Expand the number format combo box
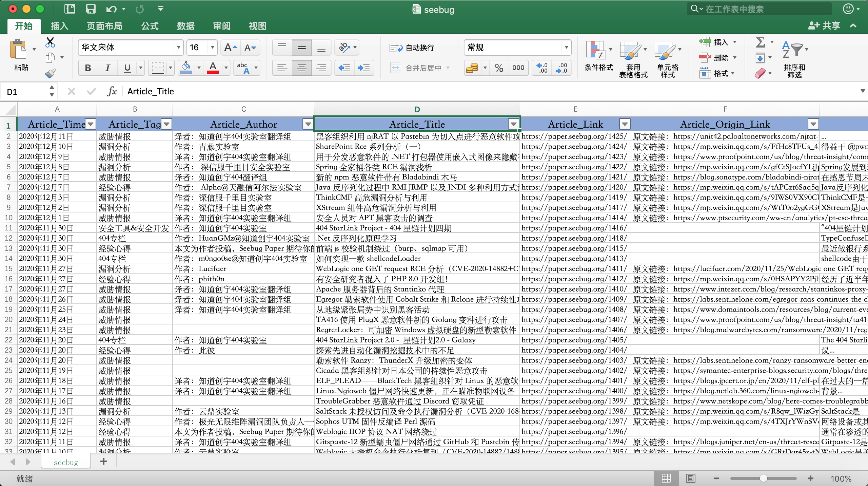868x486 pixels. point(566,48)
